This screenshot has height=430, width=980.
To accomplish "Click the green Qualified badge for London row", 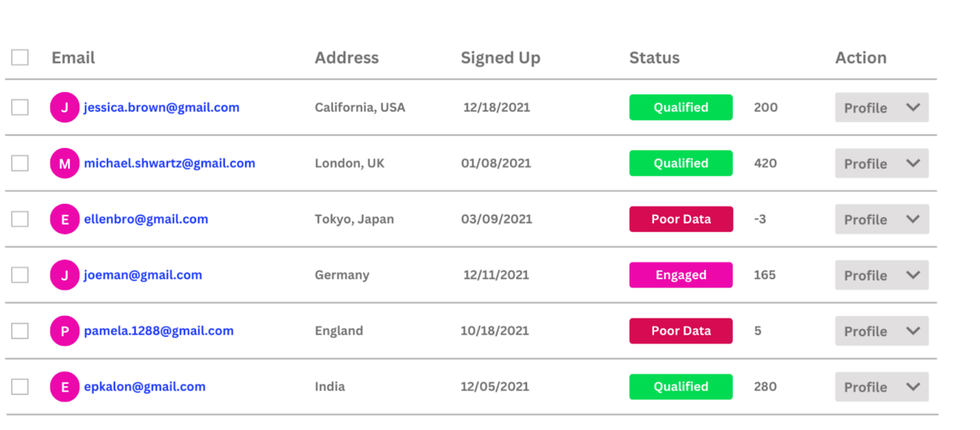I will [680, 164].
